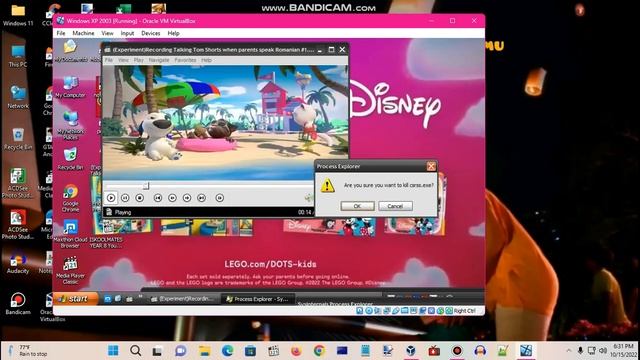Open the weather widget showing 77°F
640x360 pixels.
pos(28,350)
